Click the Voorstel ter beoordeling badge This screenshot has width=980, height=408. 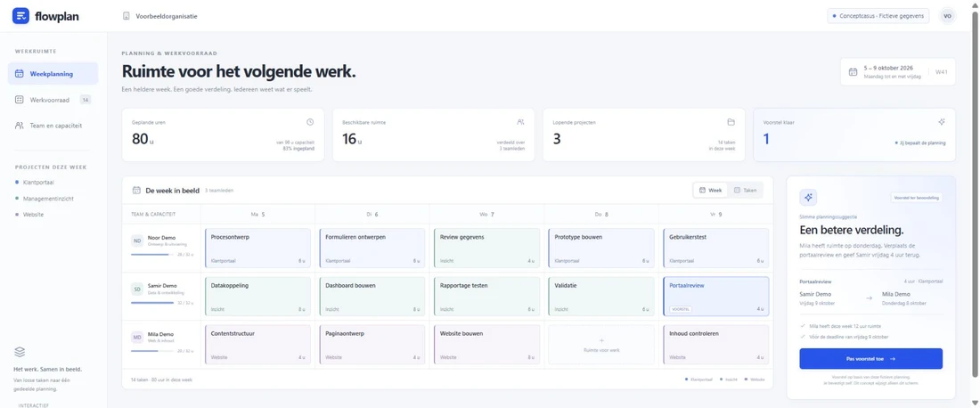pyautogui.click(x=916, y=198)
